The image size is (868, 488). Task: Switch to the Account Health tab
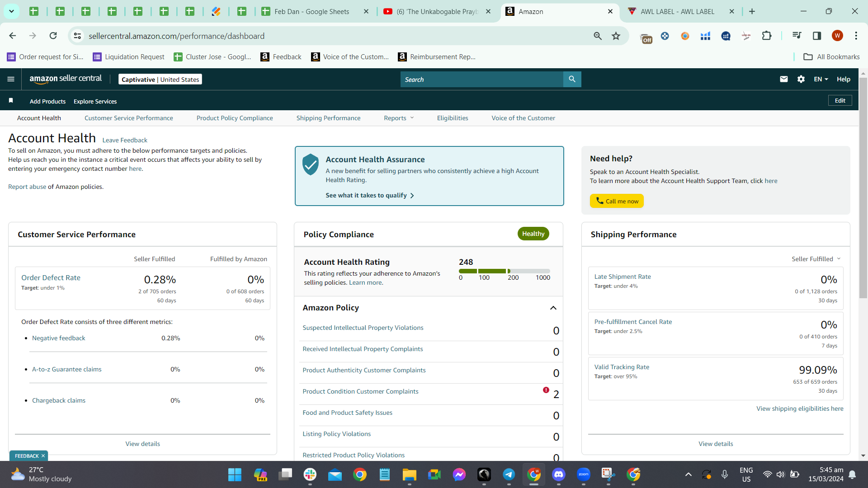pyautogui.click(x=39, y=118)
